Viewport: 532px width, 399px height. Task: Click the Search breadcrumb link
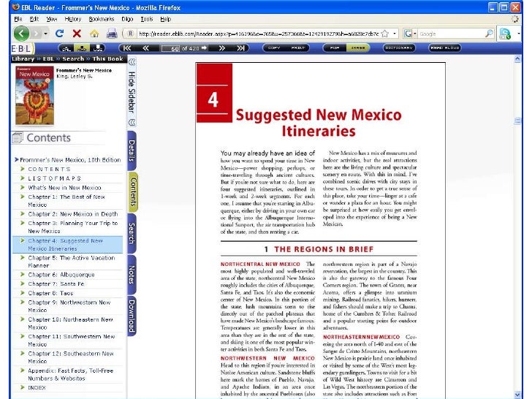click(x=73, y=58)
